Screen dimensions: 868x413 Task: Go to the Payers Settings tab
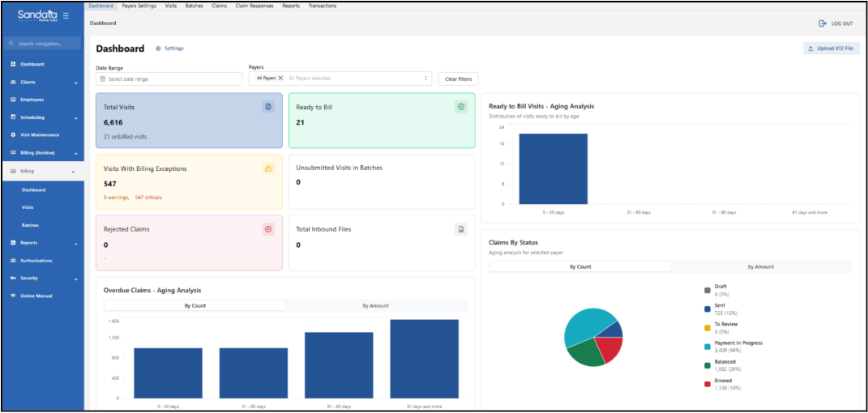tap(139, 6)
